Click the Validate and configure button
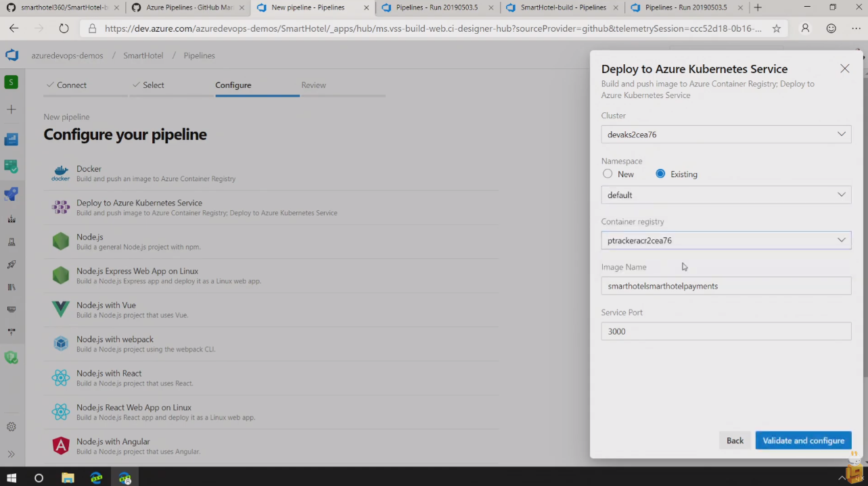This screenshot has height=486, width=868. pos(803,441)
